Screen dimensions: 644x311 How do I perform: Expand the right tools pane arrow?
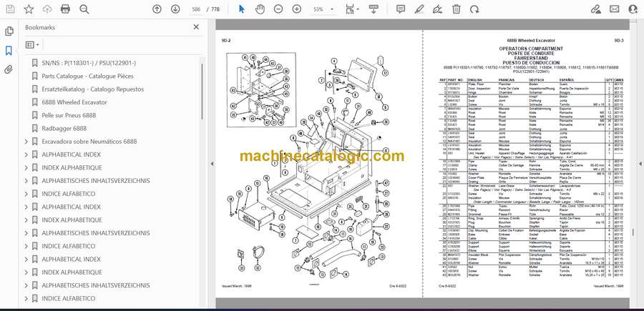(x=640, y=164)
